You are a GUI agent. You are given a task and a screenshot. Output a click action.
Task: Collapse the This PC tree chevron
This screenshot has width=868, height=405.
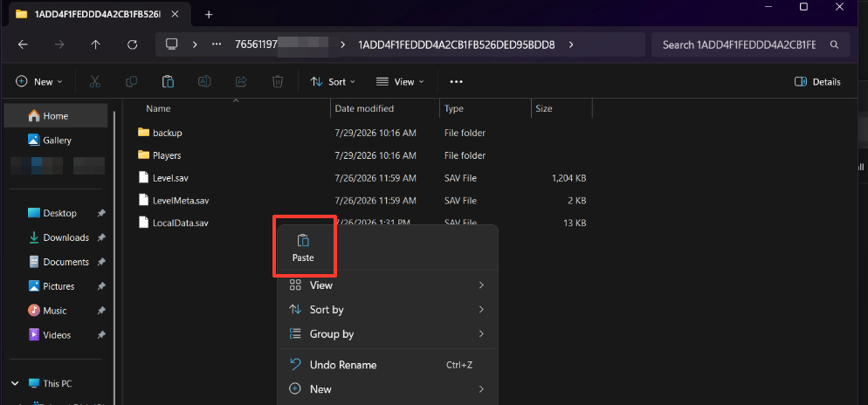click(x=14, y=383)
